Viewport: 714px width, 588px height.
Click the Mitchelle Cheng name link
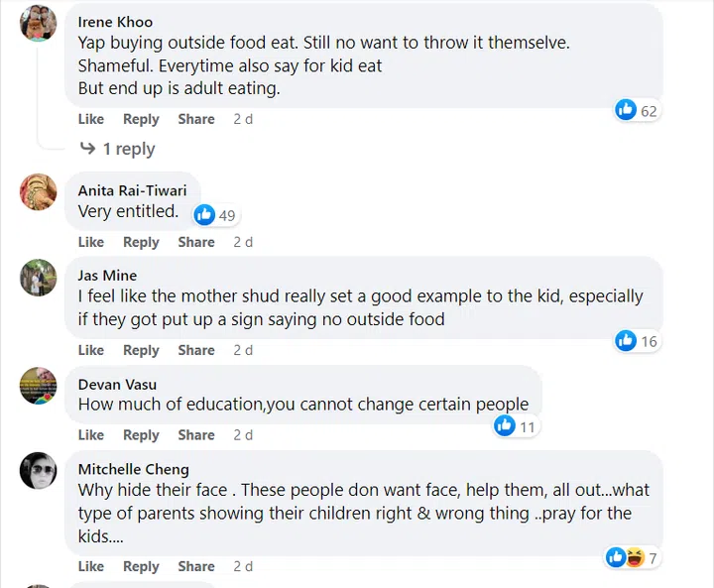click(x=133, y=469)
